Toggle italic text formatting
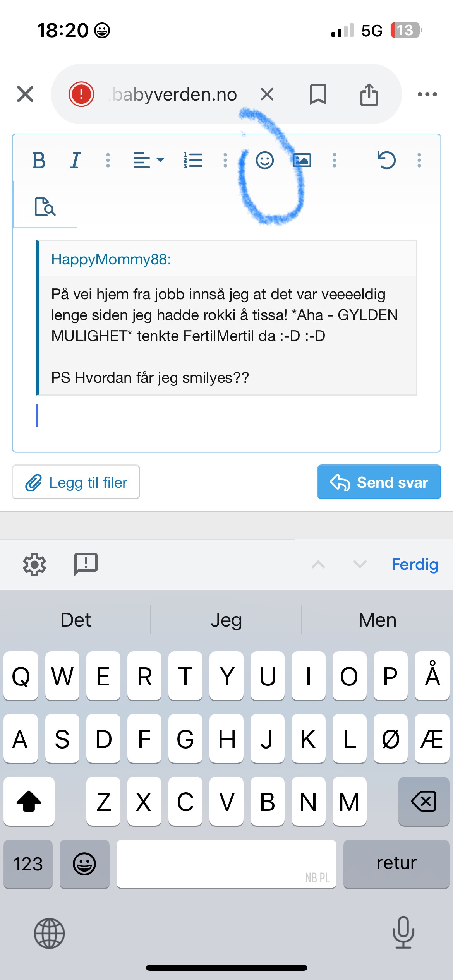Viewport: 453px width, 980px height. pos(75,160)
